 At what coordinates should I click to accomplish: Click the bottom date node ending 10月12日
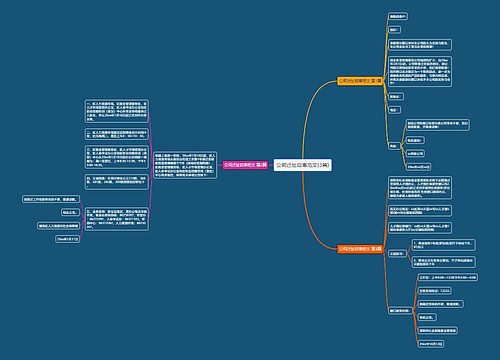[431, 344]
